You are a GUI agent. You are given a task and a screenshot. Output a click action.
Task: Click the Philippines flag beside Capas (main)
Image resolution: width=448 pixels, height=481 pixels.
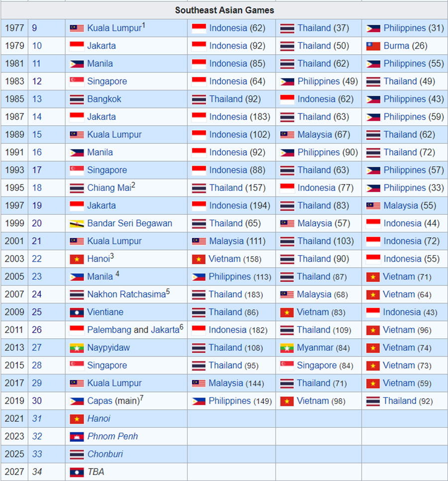tap(77, 401)
